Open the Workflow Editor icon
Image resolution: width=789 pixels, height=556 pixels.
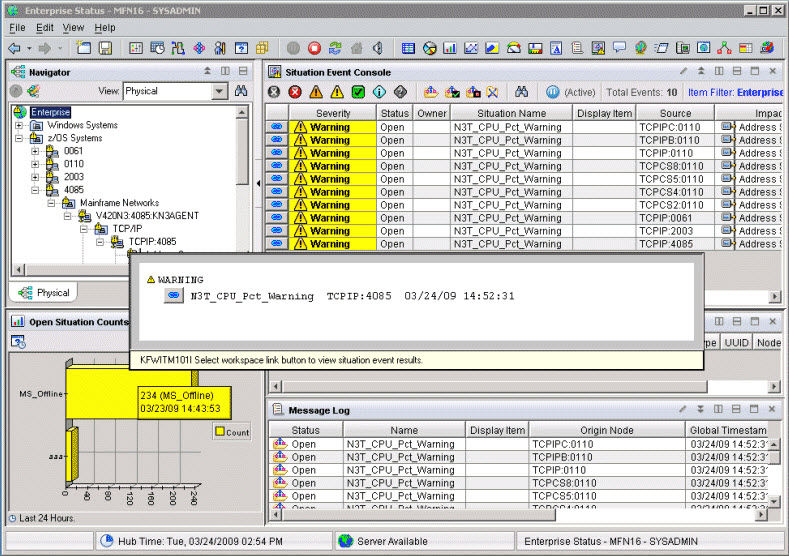click(178, 48)
